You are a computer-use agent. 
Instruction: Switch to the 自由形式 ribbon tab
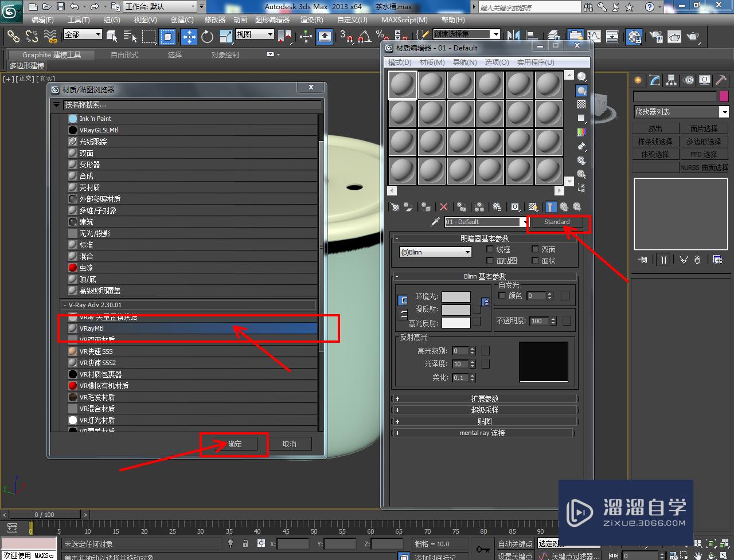coord(124,55)
